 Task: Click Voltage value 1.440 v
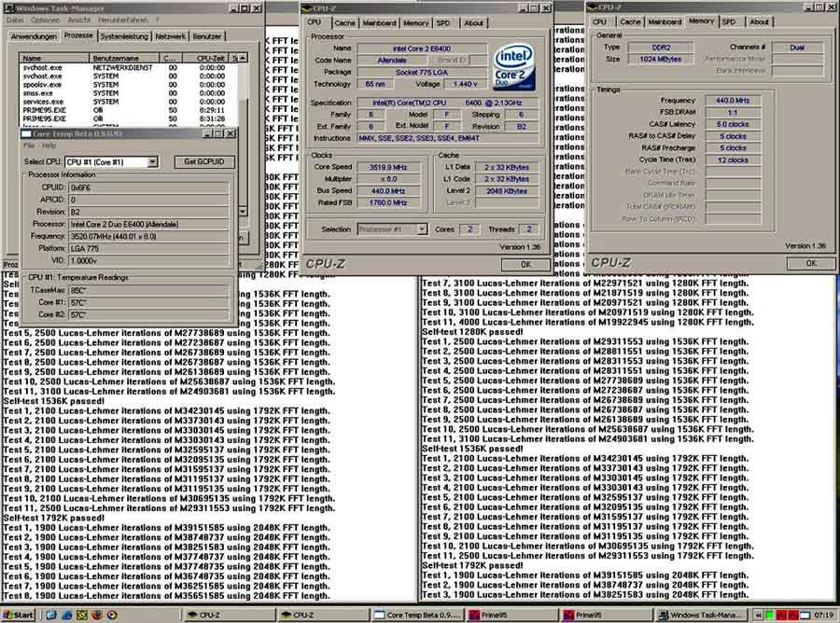(465, 85)
